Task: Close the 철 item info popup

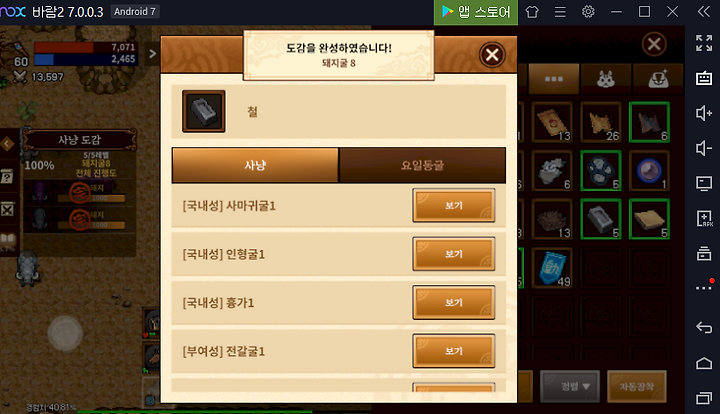Action: tap(492, 55)
